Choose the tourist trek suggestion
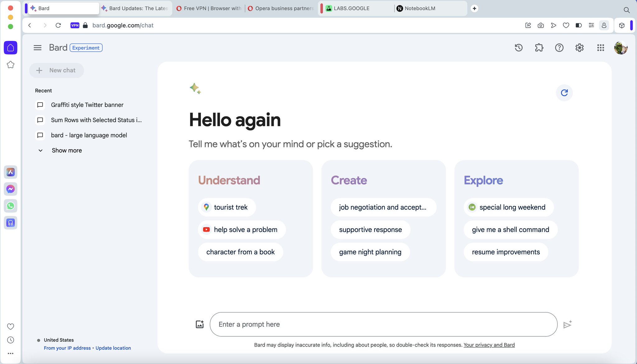The width and height of the screenshot is (637, 364). point(227,207)
